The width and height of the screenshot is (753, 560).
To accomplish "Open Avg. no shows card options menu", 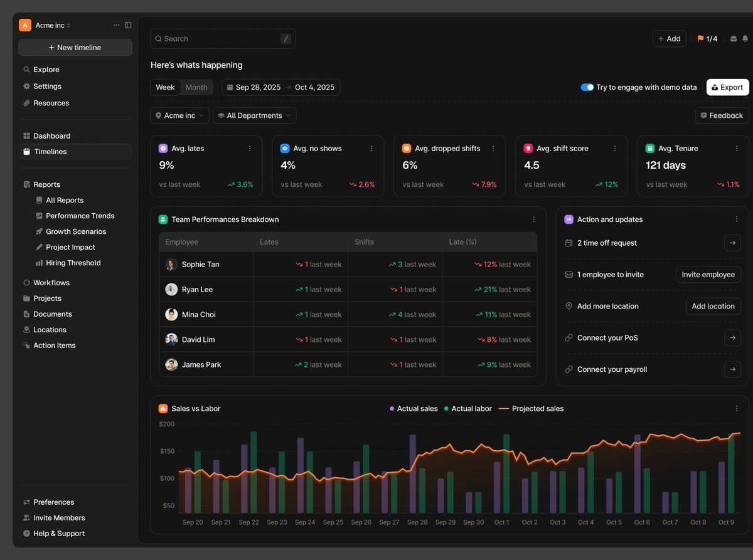I will pyautogui.click(x=371, y=149).
